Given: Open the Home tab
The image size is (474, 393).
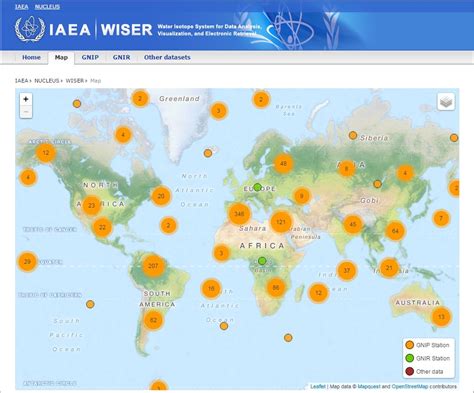Looking at the screenshot, I should click(31, 57).
